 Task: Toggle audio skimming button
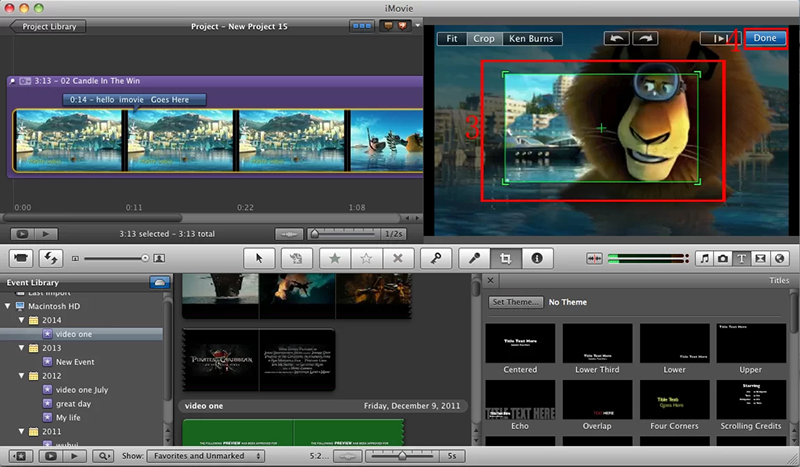point(594,258)
